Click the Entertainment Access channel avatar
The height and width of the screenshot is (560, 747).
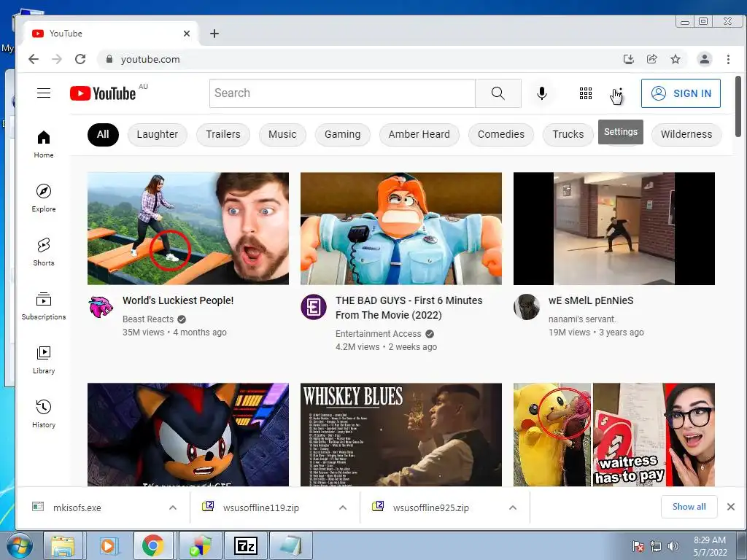(314, 307)
